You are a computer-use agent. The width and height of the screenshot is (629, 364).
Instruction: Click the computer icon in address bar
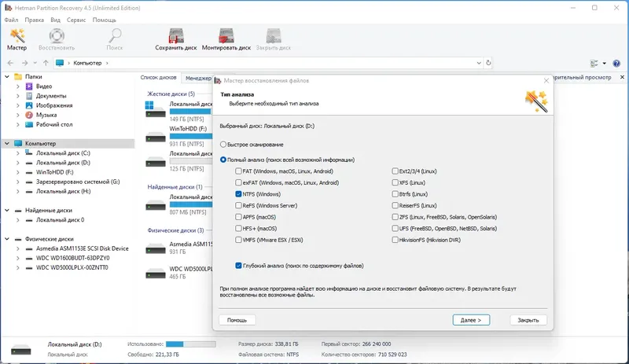tap(60, 63)
